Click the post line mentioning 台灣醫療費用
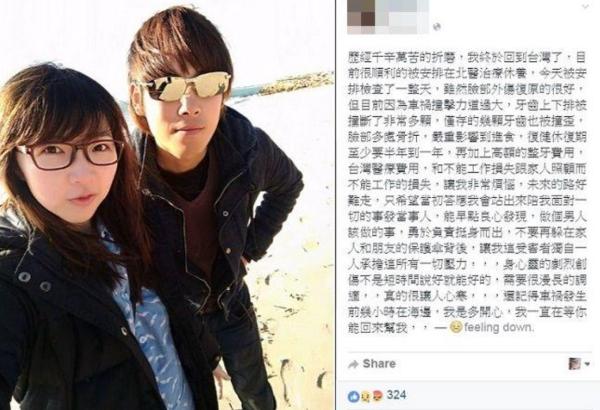The image size is (600, 410). (467, 169)
